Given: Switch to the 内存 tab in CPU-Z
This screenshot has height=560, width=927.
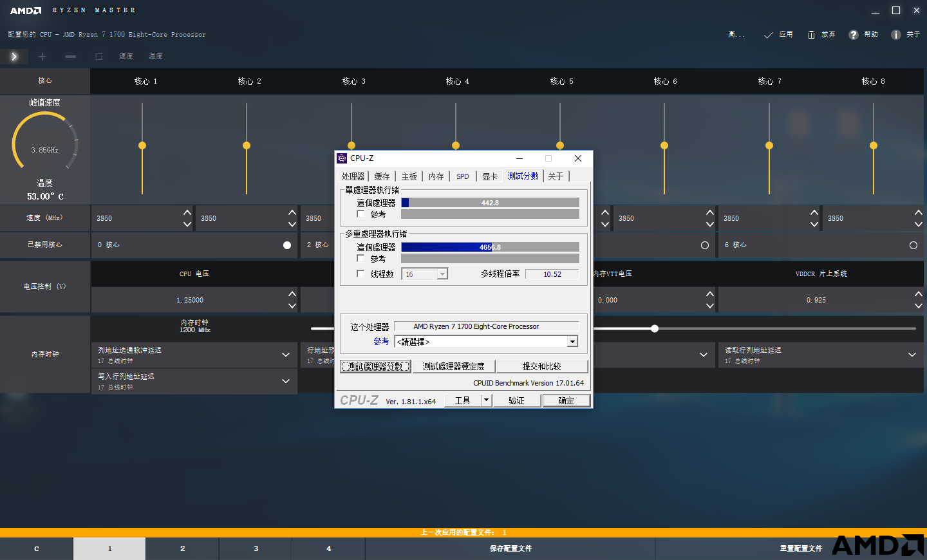Looking at the screenshot, I should 436,176.
